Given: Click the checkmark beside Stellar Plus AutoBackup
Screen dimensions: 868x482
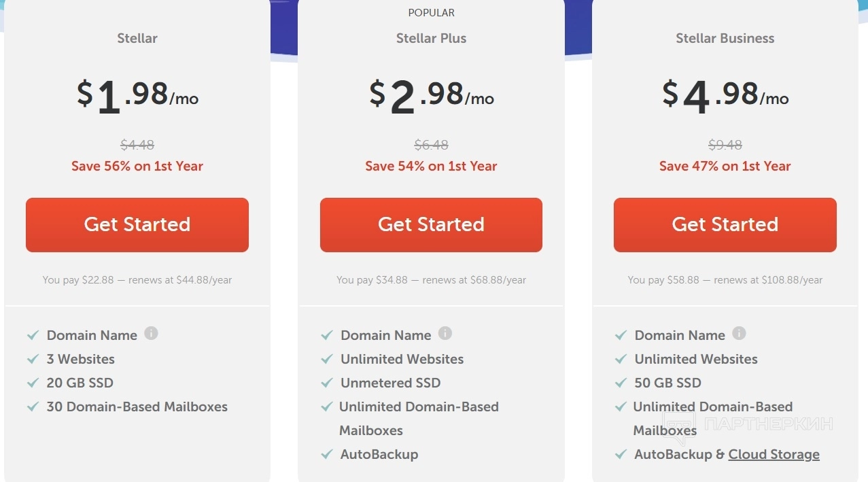Looking at the screenshot, I should pos(327,454).
